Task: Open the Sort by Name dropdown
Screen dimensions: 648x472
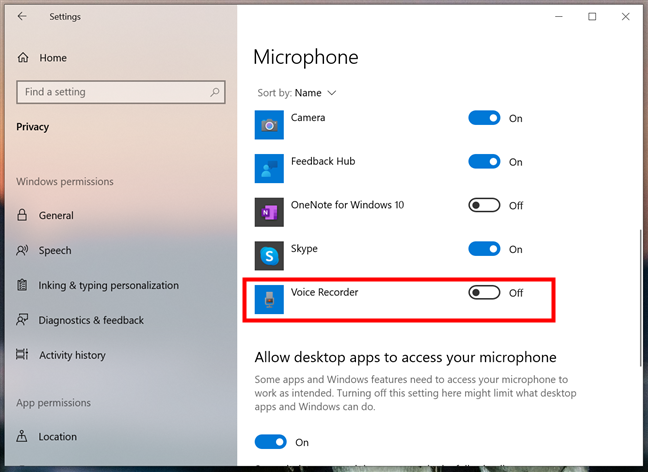Action: coord(297,93)
